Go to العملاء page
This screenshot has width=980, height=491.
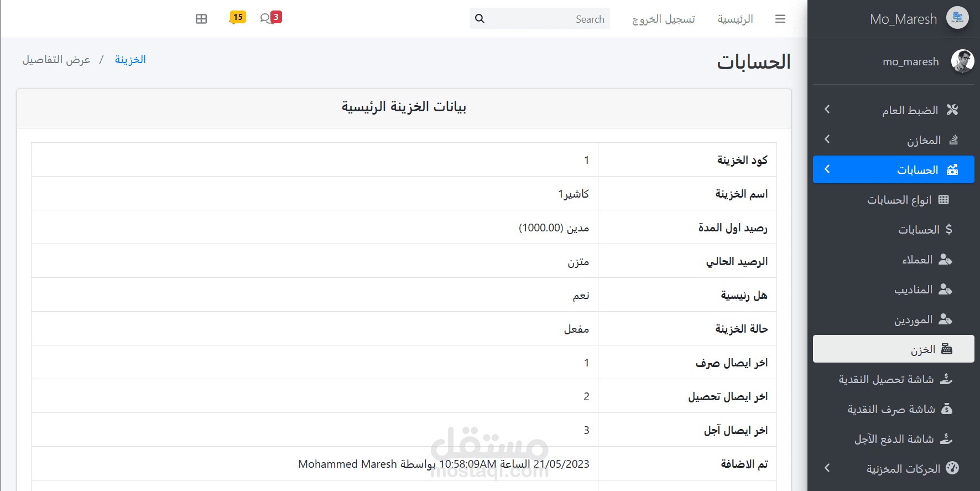tap(894, 259)
